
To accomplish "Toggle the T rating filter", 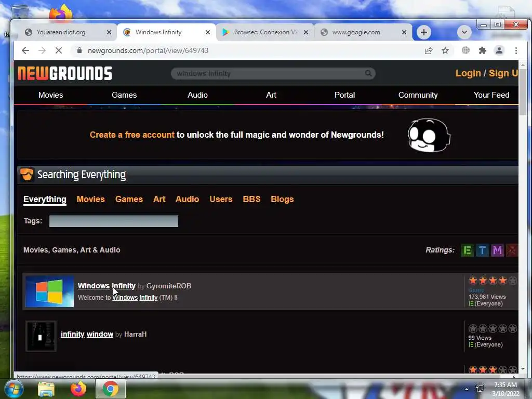I will coord(482,250).
